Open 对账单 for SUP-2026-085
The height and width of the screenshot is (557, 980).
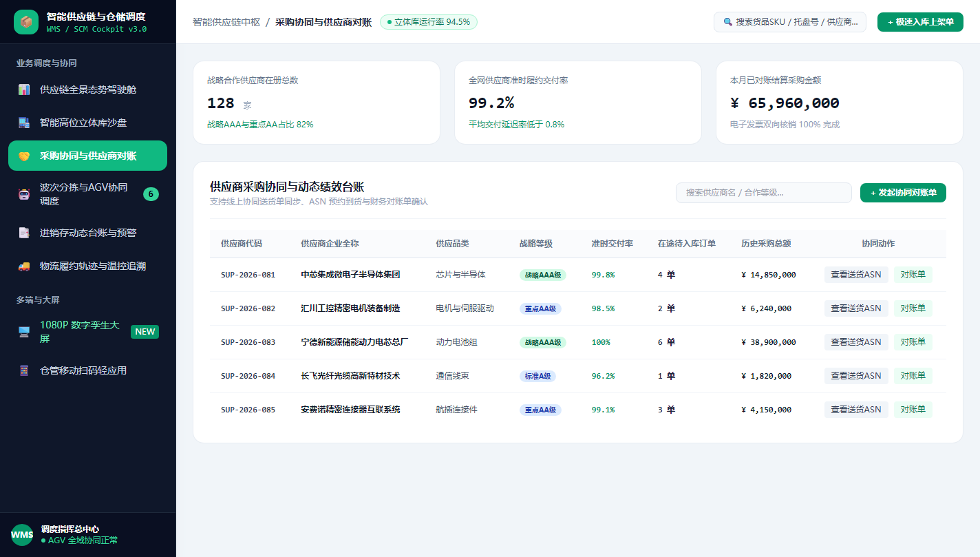[x=913, y=410]
